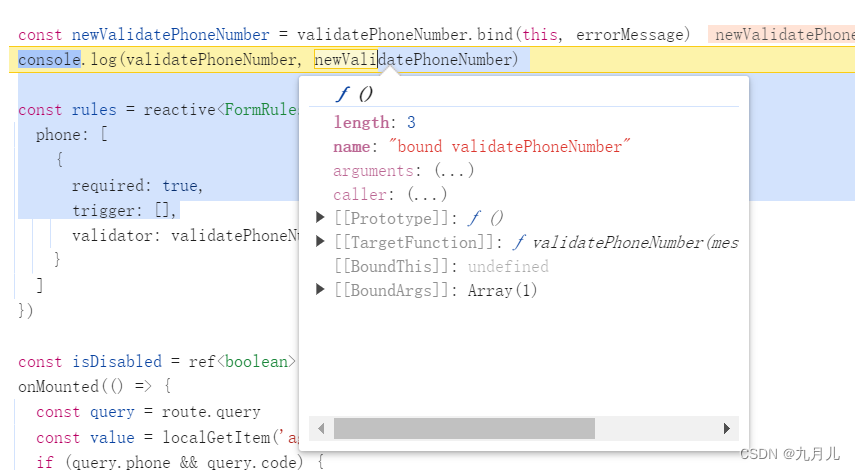Image resolution: width=855 pixels, height=470 pixels.
Task: Click 'newValidatePhoneNumber' declaration on first line
Action: click(171, 34)
